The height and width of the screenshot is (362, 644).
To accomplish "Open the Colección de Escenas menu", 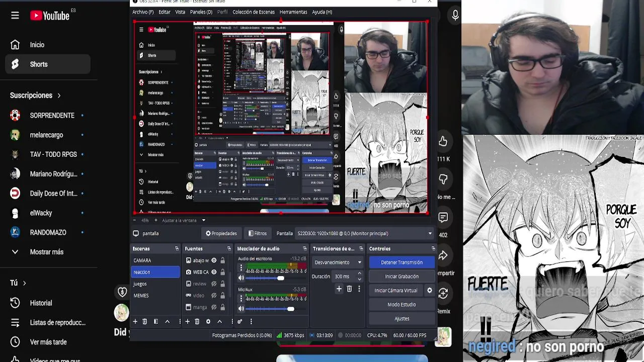I will click(254, 12).
